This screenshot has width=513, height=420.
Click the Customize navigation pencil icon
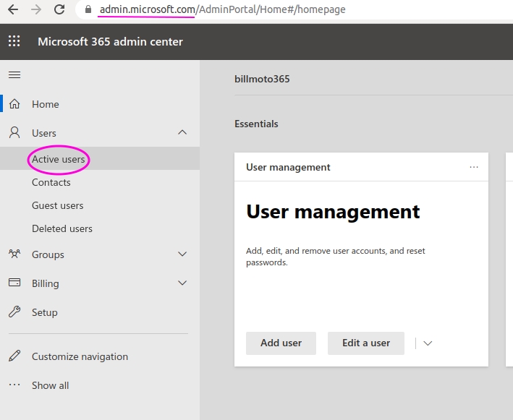pyautogui.click(x=14, y=356)
